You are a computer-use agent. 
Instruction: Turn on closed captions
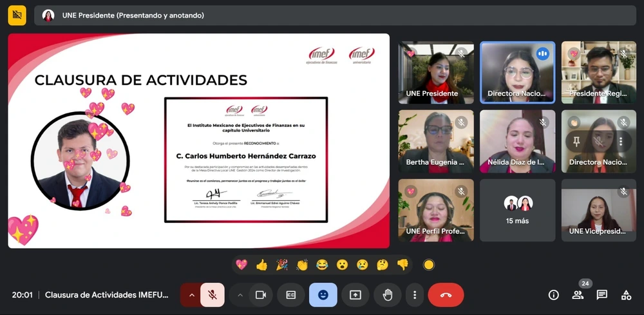(x=291, y=295)
